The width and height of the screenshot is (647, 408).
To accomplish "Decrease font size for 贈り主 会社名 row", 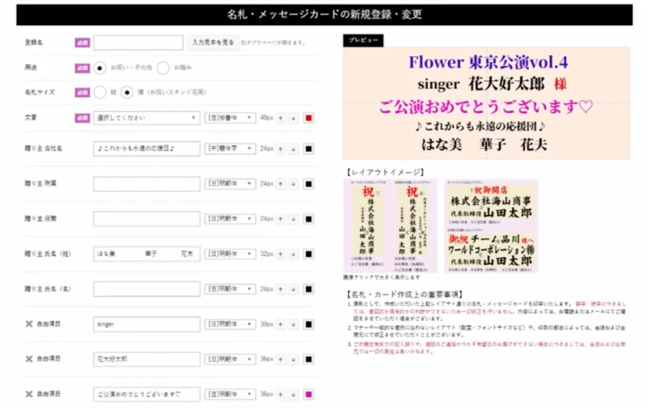I will point(293,149).
